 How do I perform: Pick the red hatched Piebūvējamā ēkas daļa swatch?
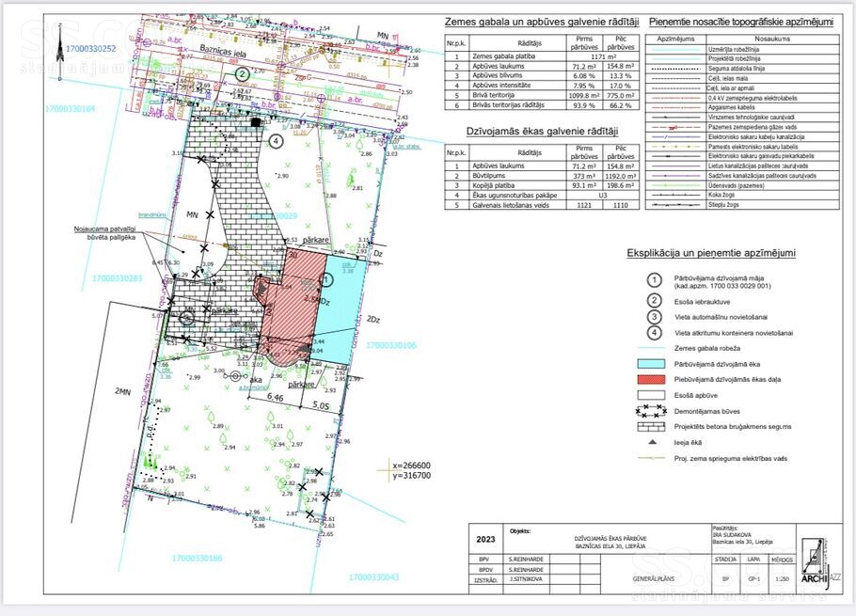[x=651, y=379]
